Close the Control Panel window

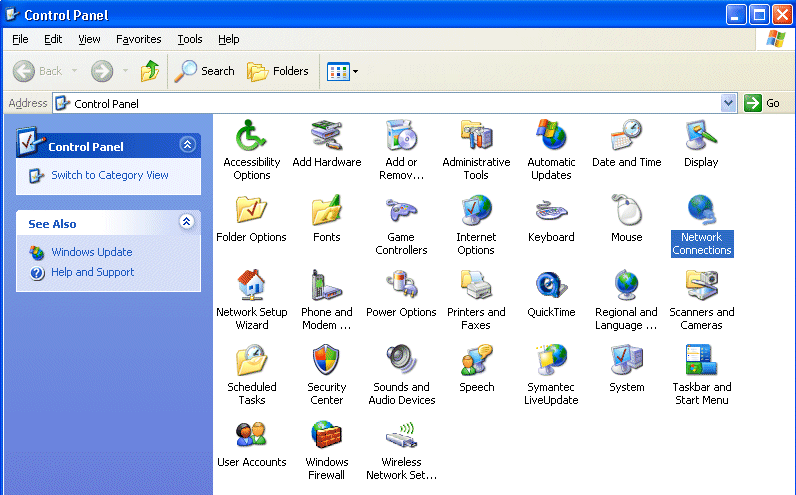(x=782, y=15)
